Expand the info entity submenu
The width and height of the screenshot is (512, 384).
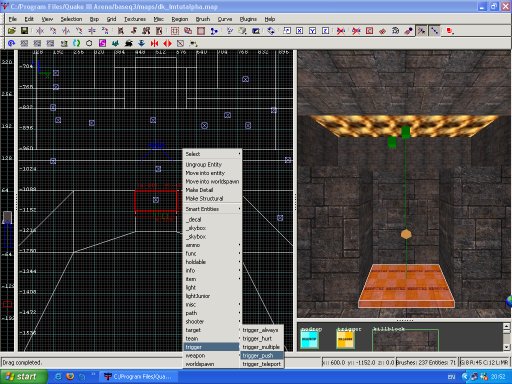tap(213, 271)
